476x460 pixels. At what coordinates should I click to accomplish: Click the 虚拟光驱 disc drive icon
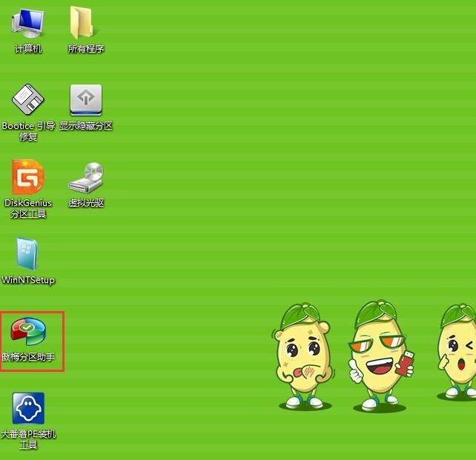(x=85, y=178)
